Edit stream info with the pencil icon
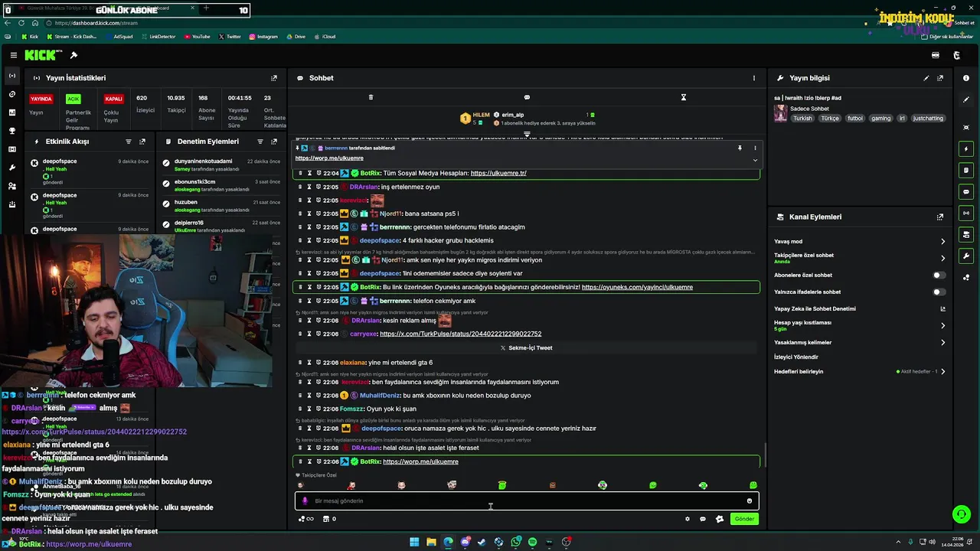The height and width of the screenshot is (551, 980). [926, 78]
